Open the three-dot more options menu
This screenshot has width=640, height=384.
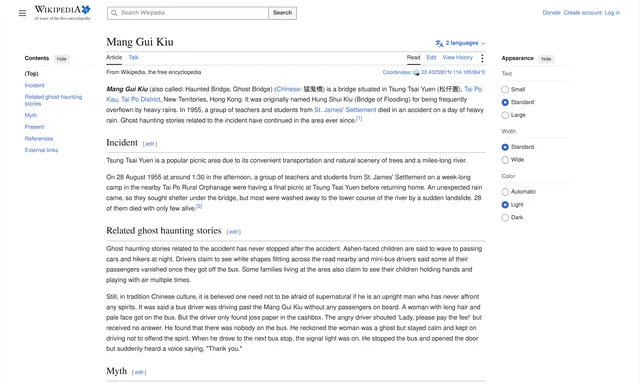(x=482, y=58)
